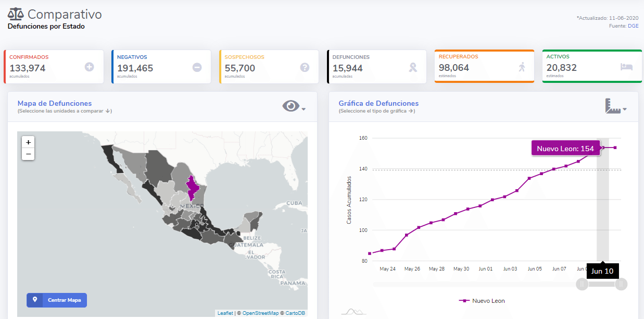Click the Leaflet attribution link
This screenshot has width=644, height=319.
click(x=225, y=313)
